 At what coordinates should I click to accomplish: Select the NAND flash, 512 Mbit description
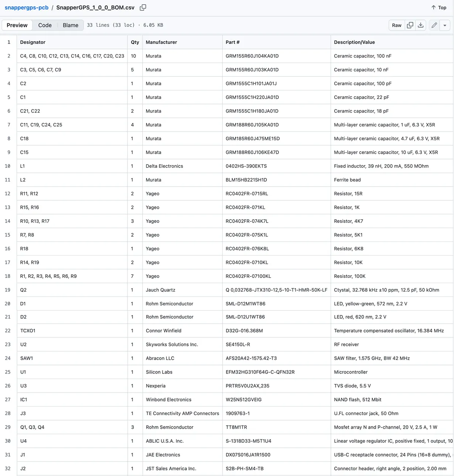[x=358, y=399]
